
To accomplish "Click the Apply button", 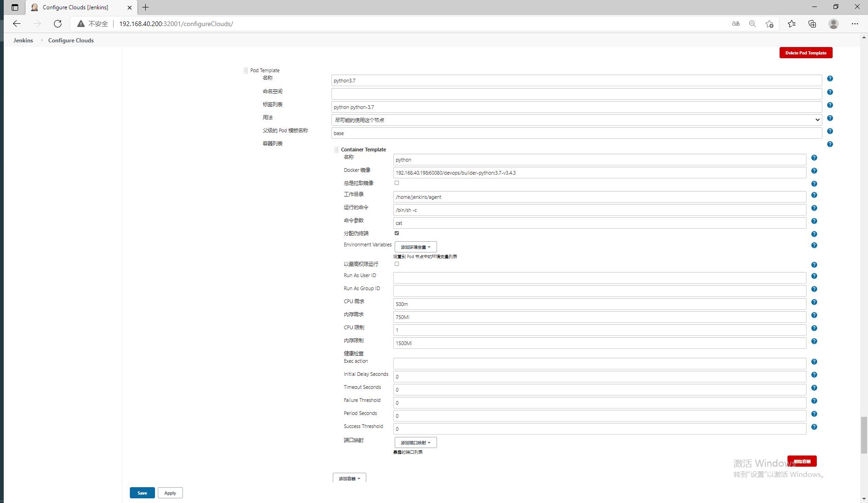I will (170, 493).
